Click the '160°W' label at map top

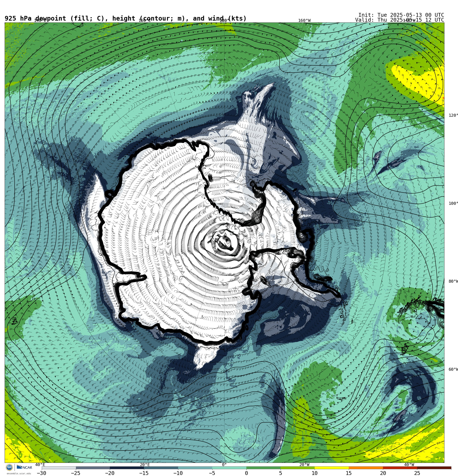click(304, 21)
